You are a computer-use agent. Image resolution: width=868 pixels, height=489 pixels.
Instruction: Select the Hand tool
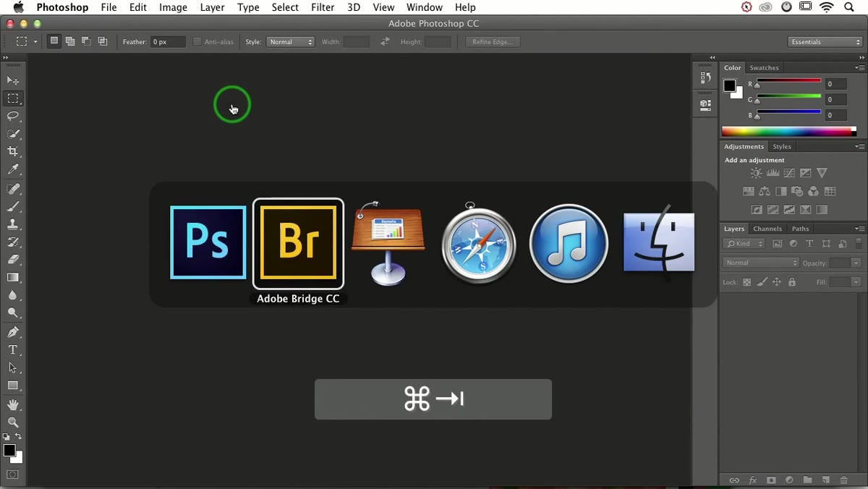pos(13,404)
